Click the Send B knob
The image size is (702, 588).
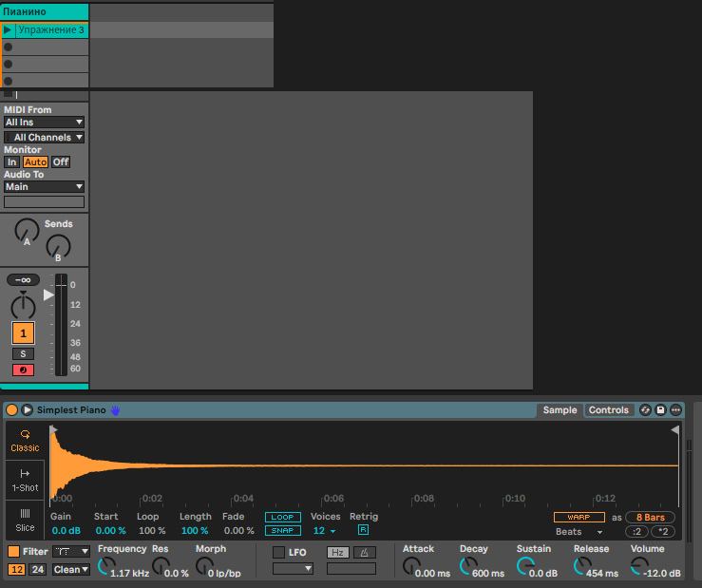pos(58,247)
